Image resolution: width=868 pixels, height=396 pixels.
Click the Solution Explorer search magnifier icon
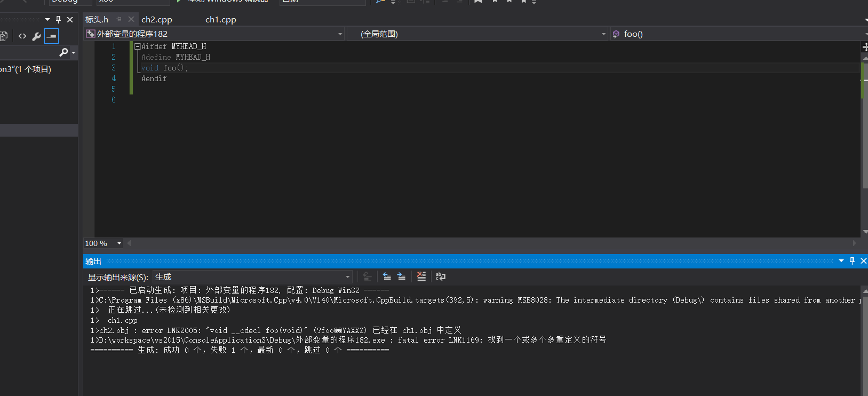(x=64, y=52)
